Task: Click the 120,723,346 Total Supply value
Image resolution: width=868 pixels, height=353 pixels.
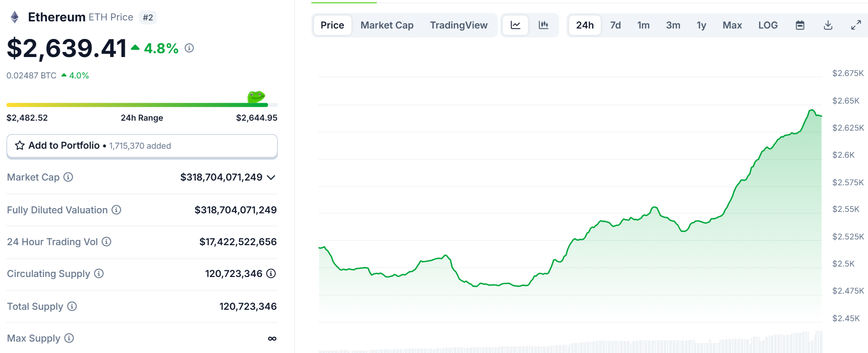Action: click(x=248, y=306)
